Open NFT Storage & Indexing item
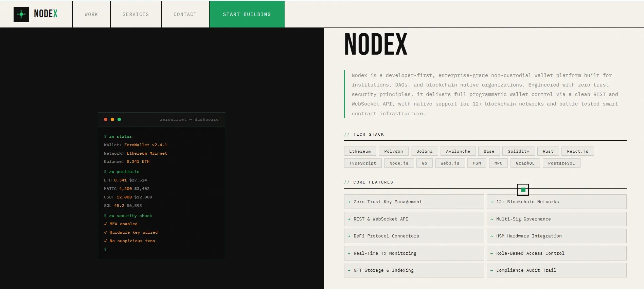Image resolution: width=644 pixels, height=289 pixels. (x=414, y=270)
